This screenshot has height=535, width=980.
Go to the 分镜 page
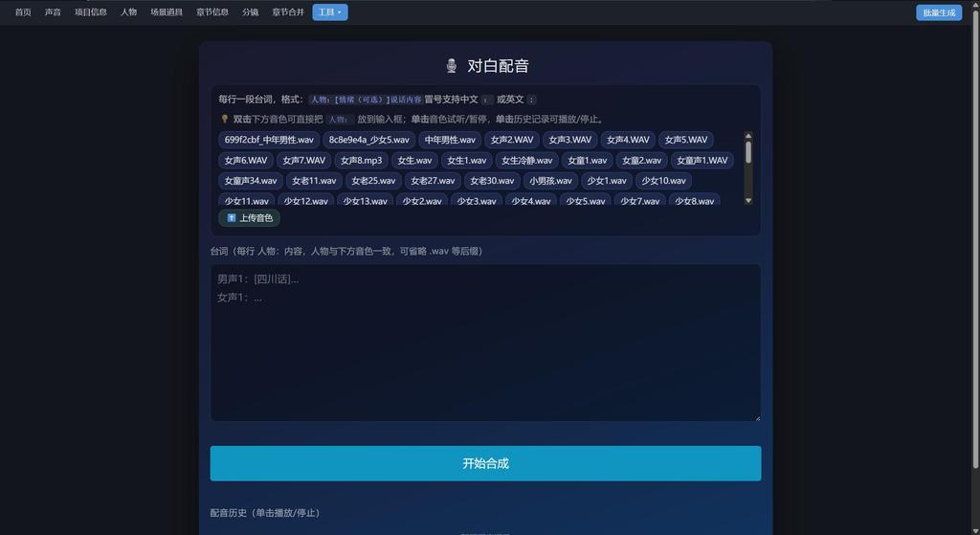click(251, 11)
